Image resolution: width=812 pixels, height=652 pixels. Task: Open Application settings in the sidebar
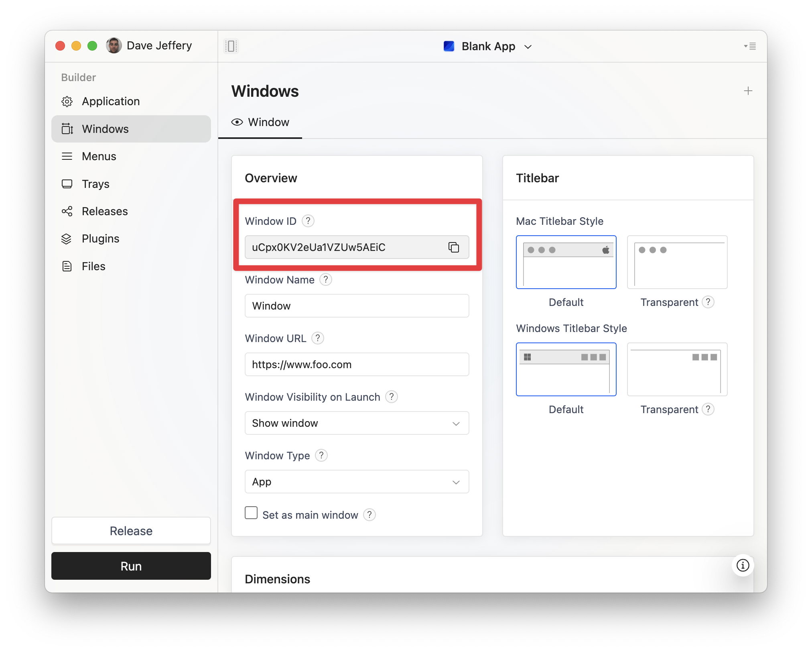tap(111, 101)
